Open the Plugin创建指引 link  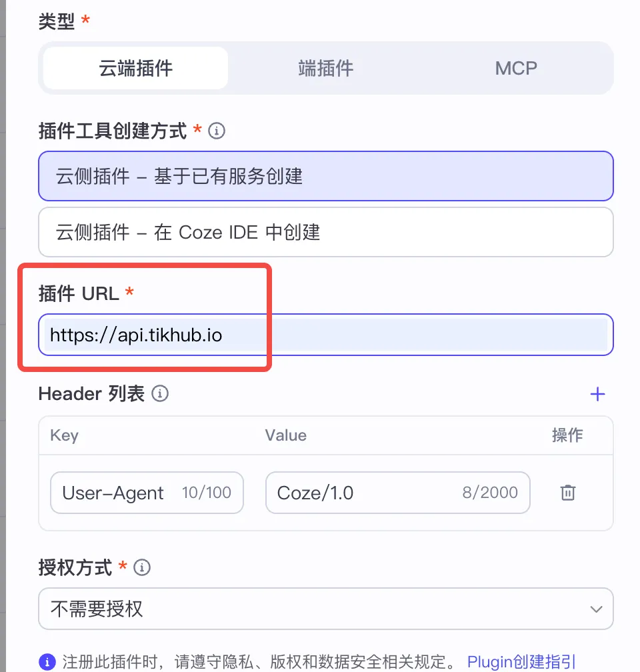[x=521, y=662]
